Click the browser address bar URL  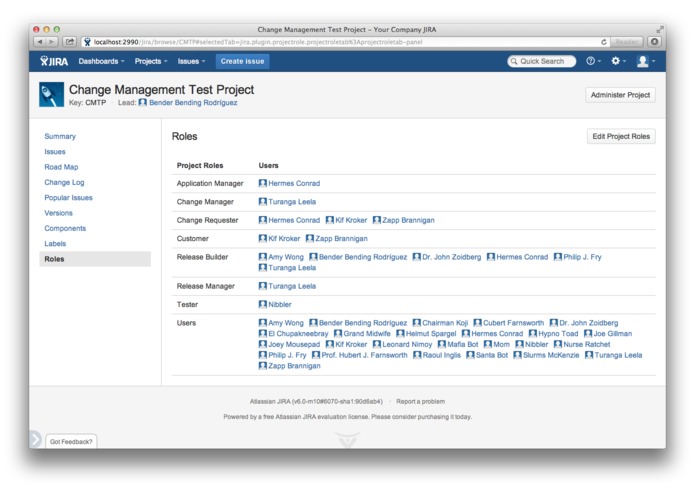[341, 42]
